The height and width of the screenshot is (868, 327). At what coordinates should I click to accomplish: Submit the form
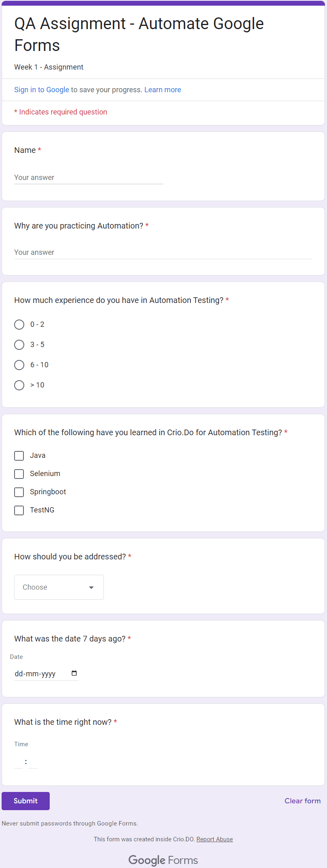point(25,801)
